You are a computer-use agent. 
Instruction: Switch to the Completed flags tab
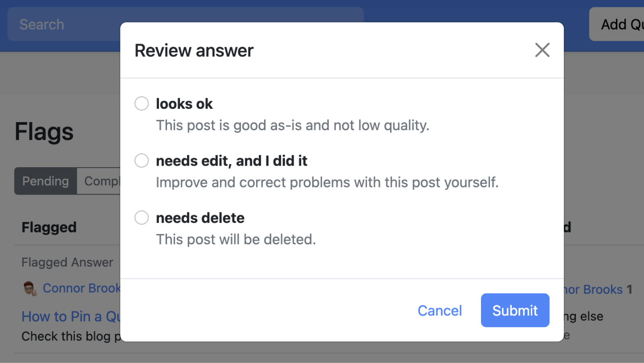(101, 181)
